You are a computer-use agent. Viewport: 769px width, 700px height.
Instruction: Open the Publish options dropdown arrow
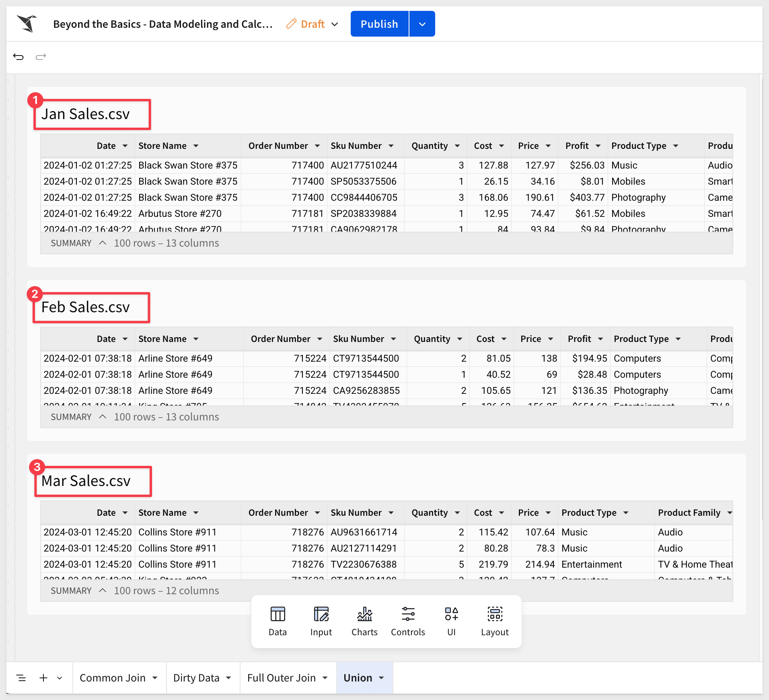[x=422, y=24]
